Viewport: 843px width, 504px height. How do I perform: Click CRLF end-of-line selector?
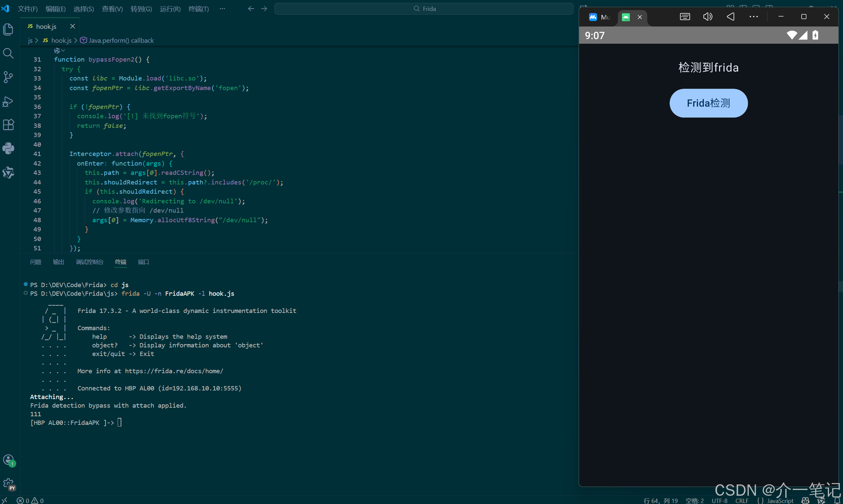pos(742,500)
